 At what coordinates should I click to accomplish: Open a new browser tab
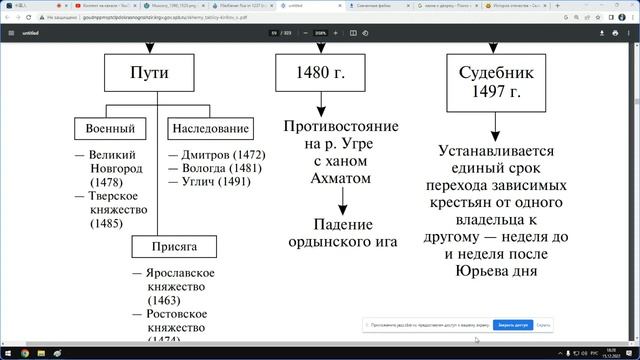pos(558,6)
